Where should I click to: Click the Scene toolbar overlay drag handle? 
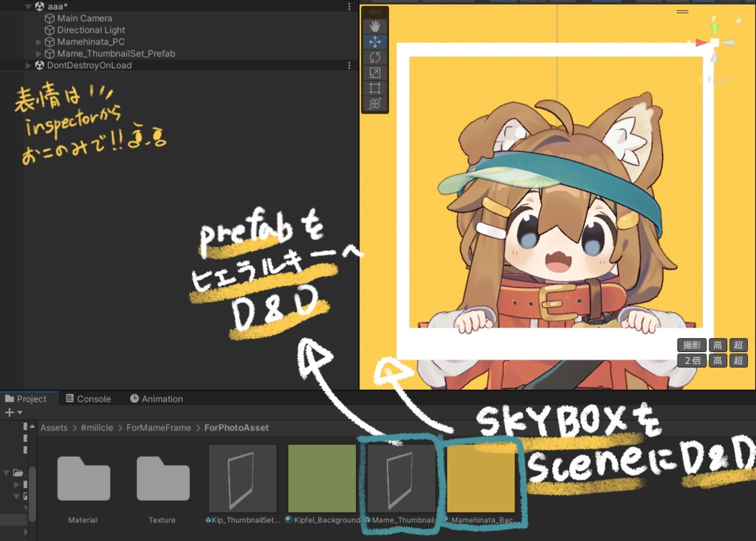click(374, 12)
